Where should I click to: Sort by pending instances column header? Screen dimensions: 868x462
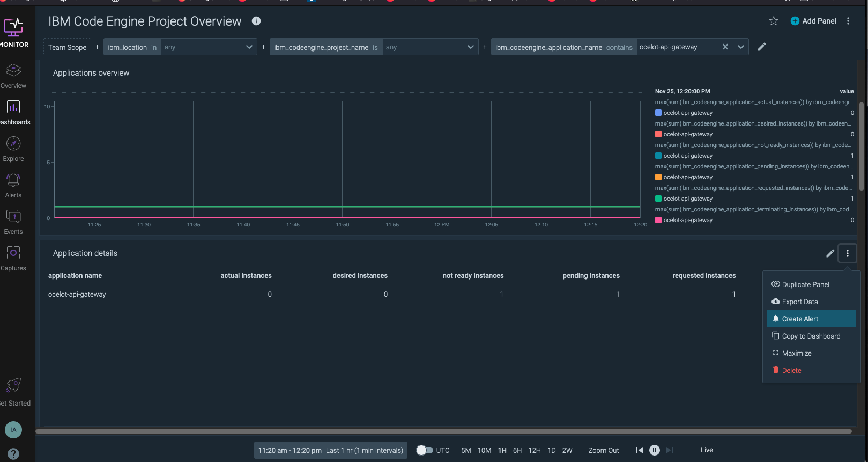591,275
